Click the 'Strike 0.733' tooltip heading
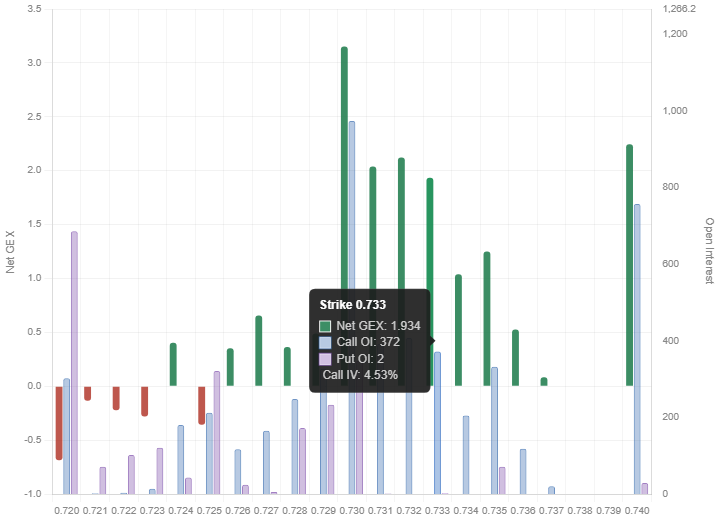 (x=353, y=305)
